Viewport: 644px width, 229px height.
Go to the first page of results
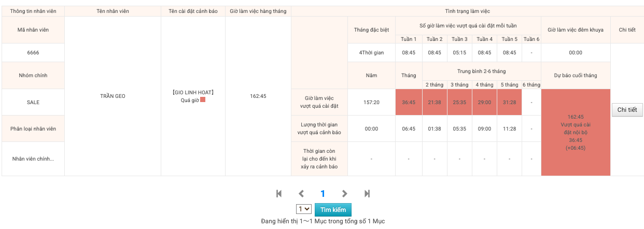point(279,194)
